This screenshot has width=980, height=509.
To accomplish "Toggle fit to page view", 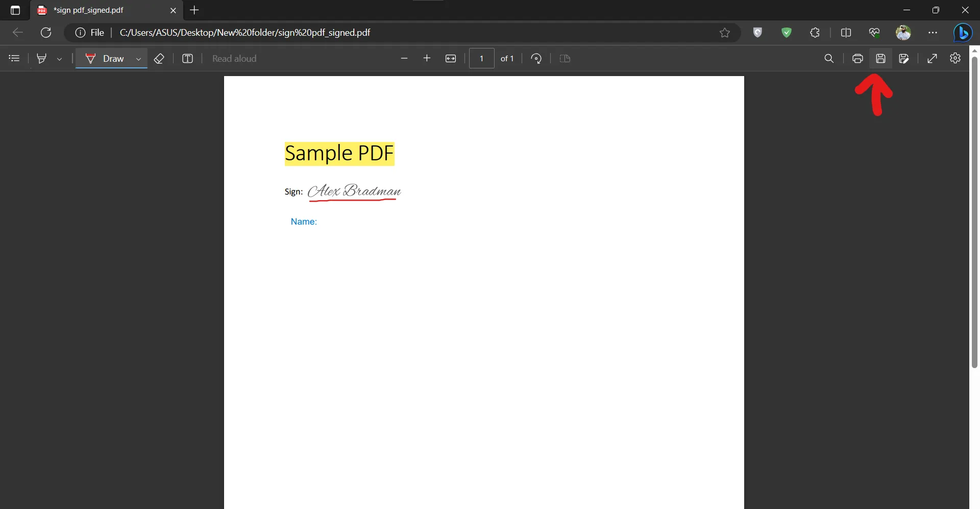I will click(451, 58).
